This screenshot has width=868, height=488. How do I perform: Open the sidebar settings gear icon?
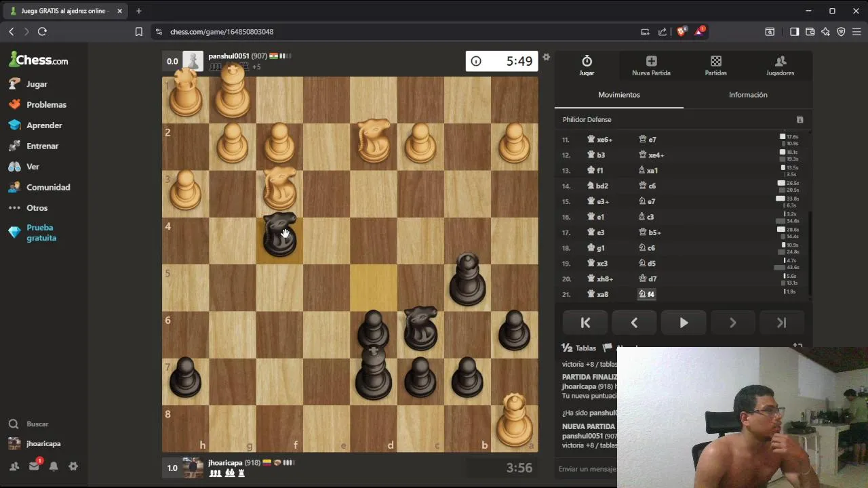tap(73, 466)
